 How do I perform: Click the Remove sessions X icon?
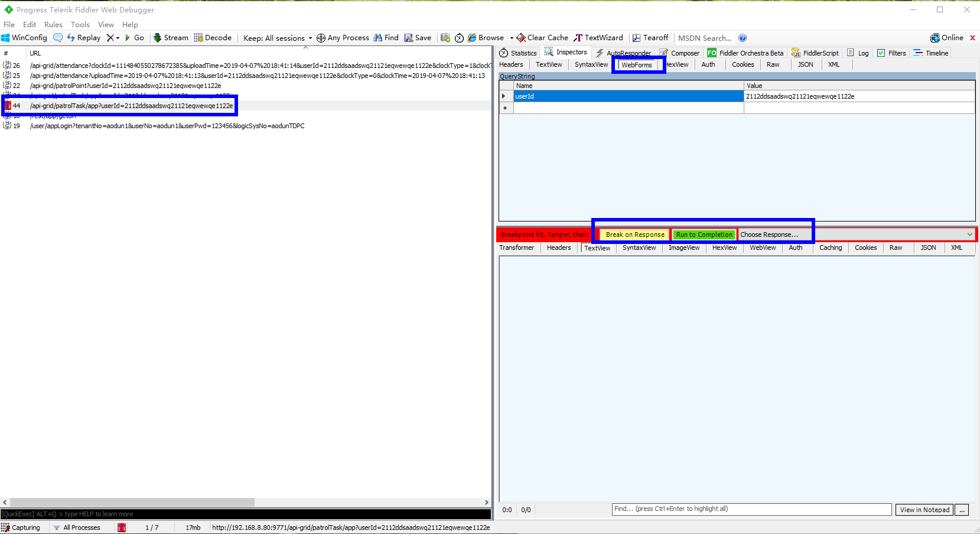[110, 38]
